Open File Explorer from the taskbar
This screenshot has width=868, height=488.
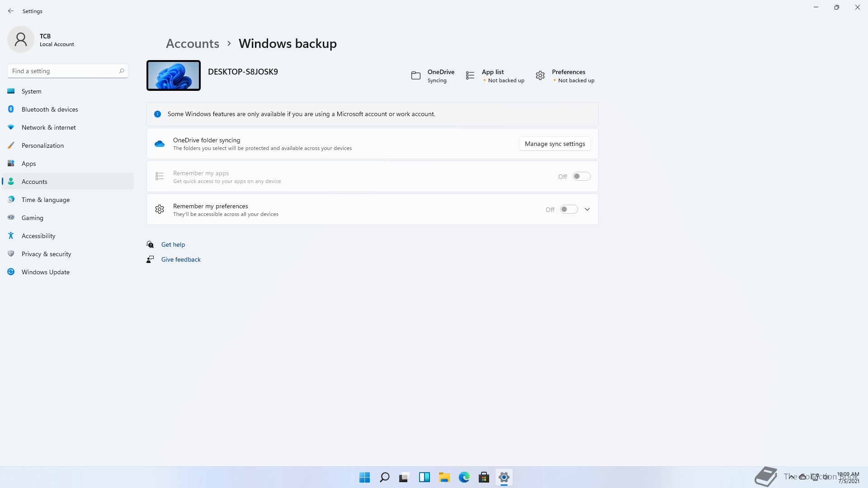tap(444, 477)
